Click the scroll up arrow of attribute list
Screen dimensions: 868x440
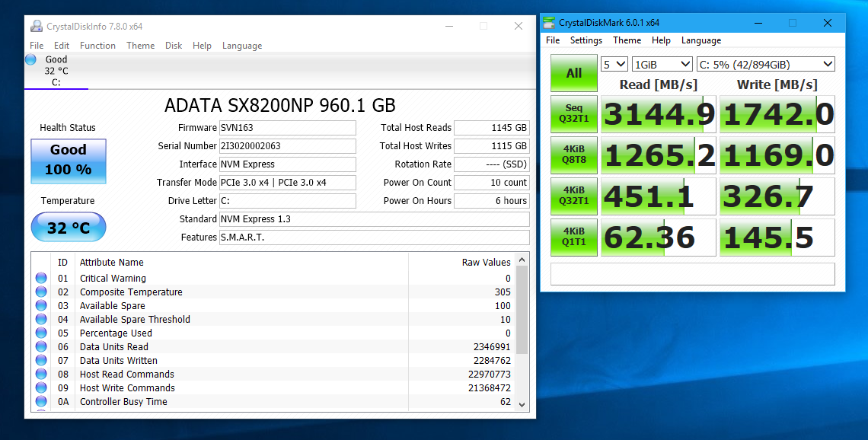(522, 260)
